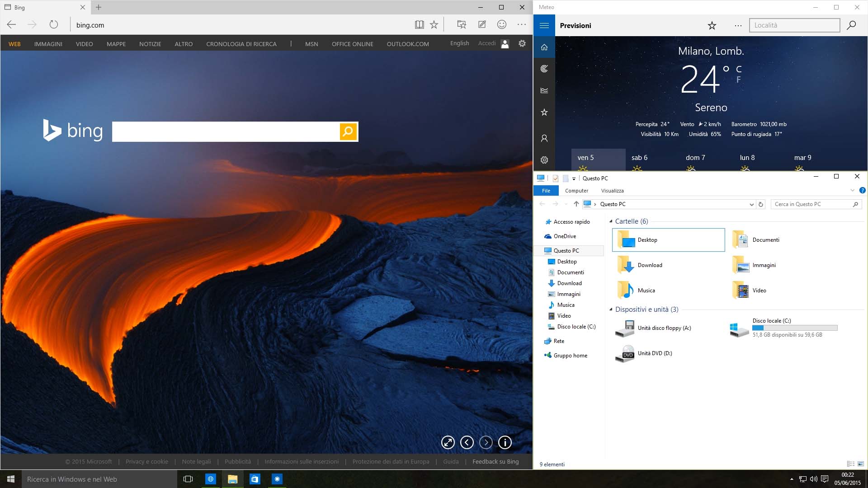Open the Edge Hub favorites panel

(x=462, y=25)
